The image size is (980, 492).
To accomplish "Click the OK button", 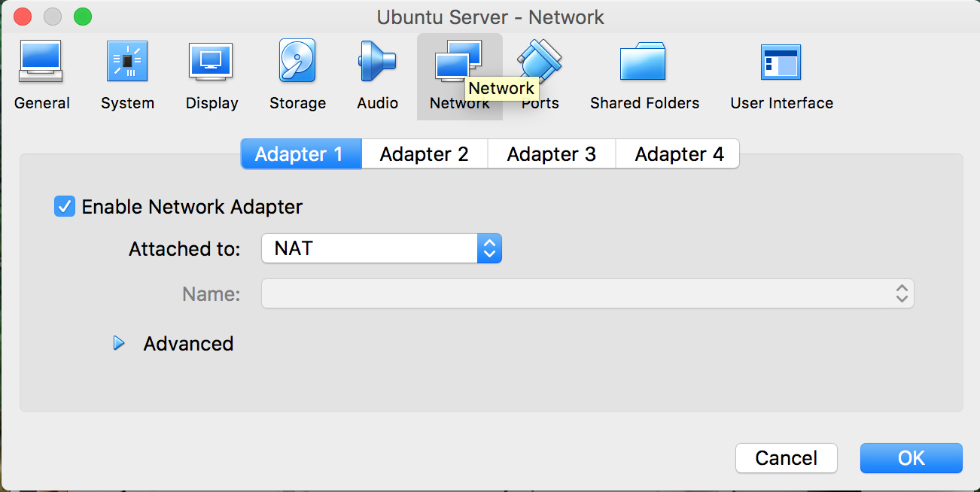I will [x=911, y=457].
